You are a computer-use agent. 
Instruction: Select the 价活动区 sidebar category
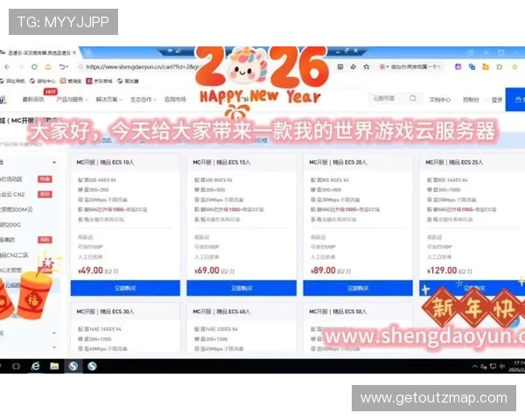(x=11, y=179)
